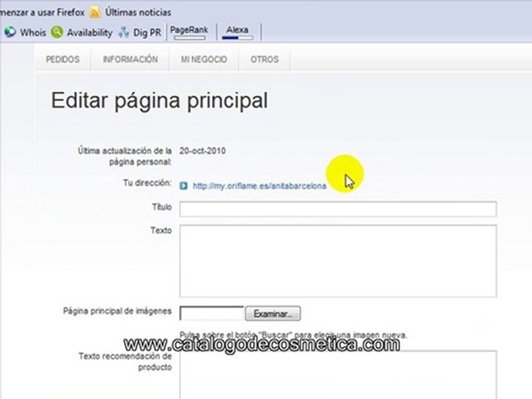Open the Dig PR toolbar label
This screenshot has width=532, height=399.
(147, 33)
